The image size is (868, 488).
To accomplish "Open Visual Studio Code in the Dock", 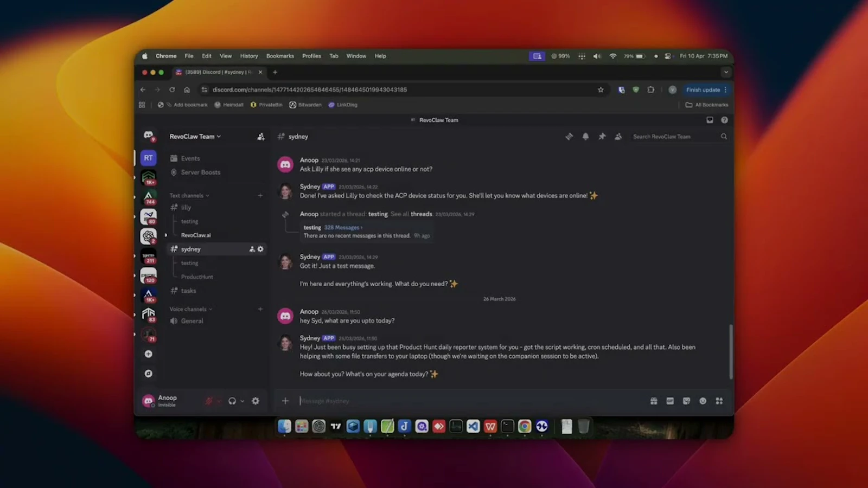I will pos(473,427).
